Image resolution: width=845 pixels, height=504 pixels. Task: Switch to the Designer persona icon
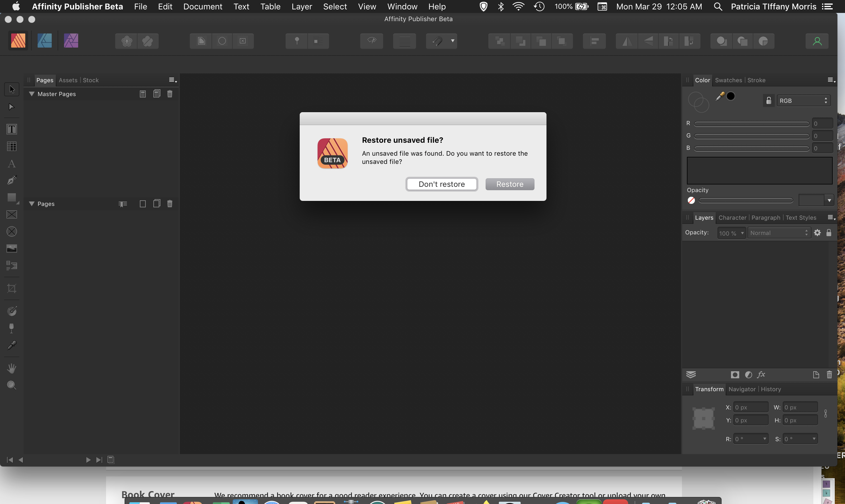[x=44, y=41]
